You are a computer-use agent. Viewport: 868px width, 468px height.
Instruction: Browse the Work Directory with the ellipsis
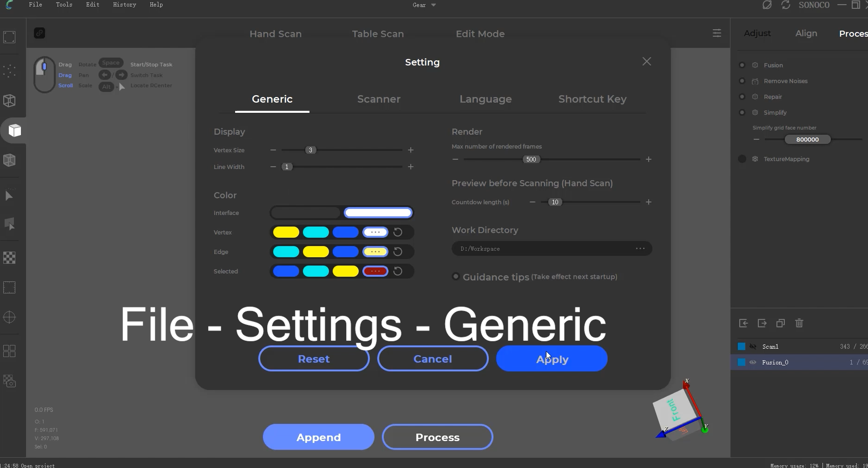coord(641,248)
